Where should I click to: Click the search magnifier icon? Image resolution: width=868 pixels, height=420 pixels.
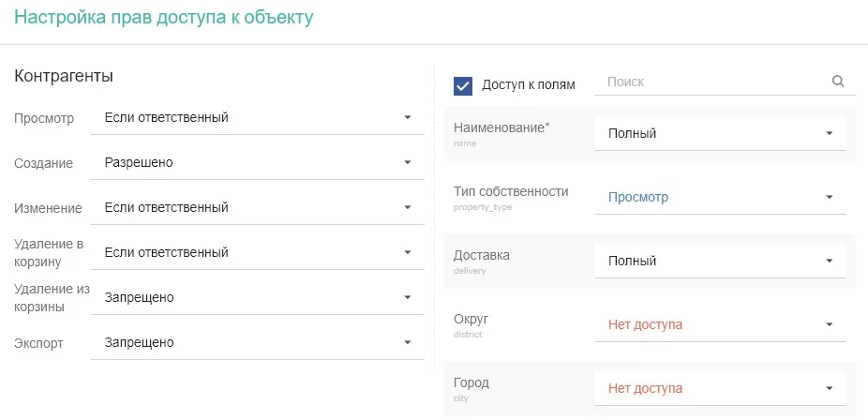coord(838,82)
